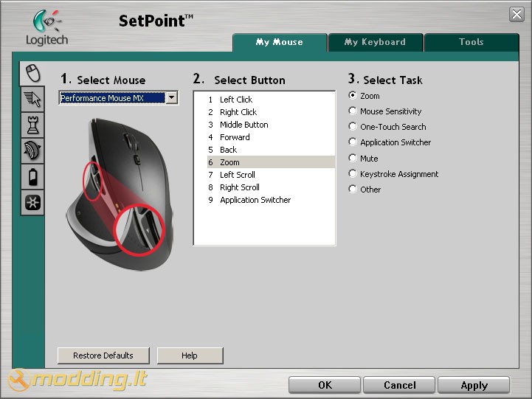This screenshot has width=532, height=399.
Task: Open the mouse buttons settings icon
Action: pos(33,73)
